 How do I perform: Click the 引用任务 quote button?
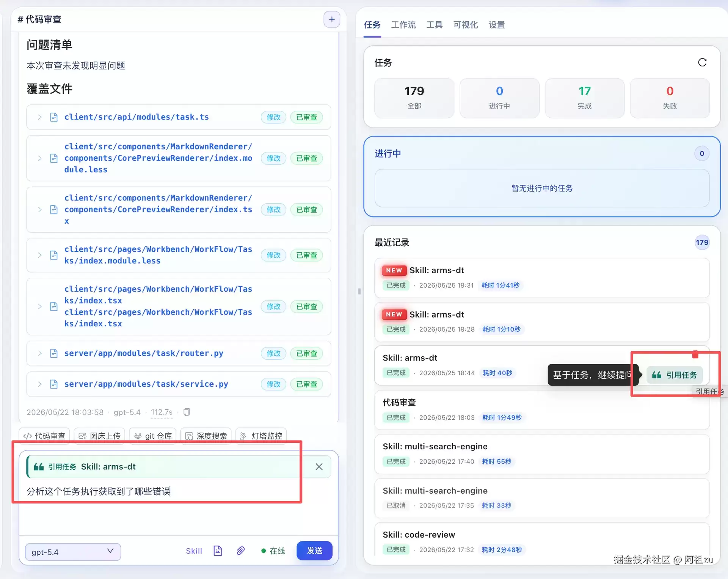pyautogui.click(x=674, y=375)
